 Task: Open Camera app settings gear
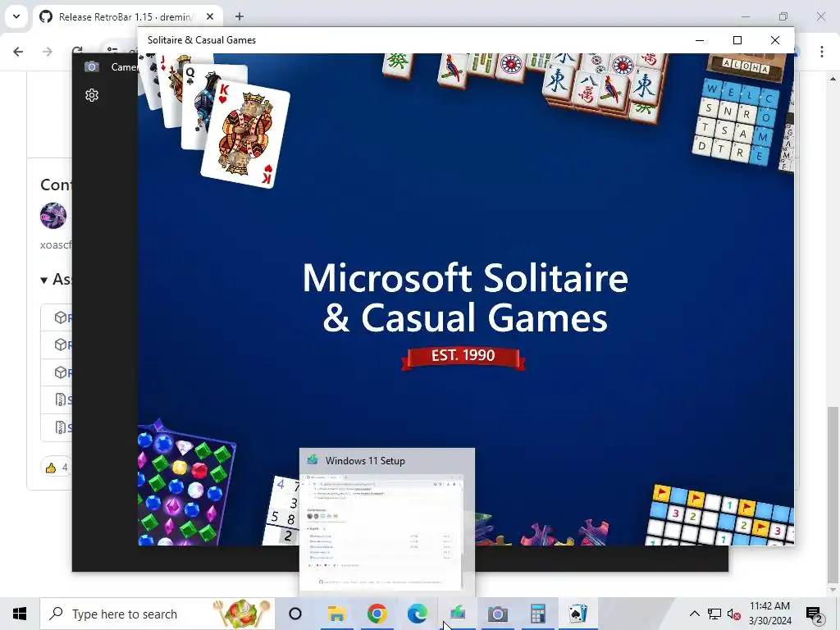pyautogui.click(x=92, y=95)
